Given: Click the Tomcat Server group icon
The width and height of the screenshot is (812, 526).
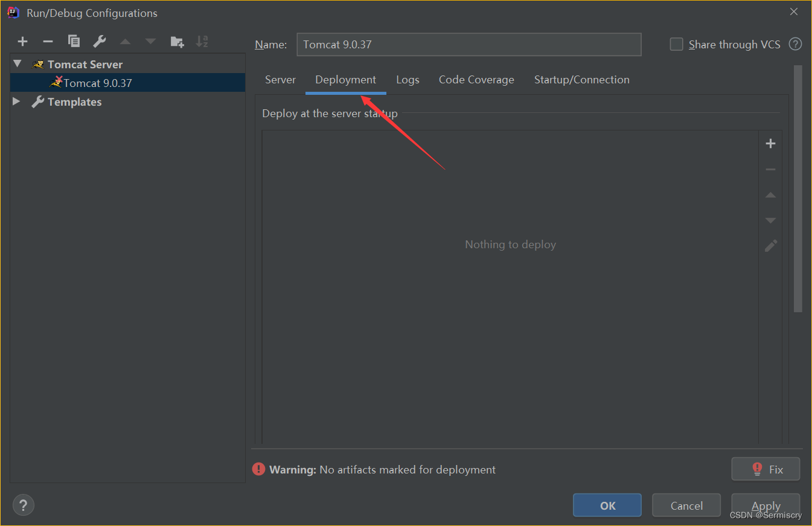Looking at the screenshot, I should (x=39, y=64).
